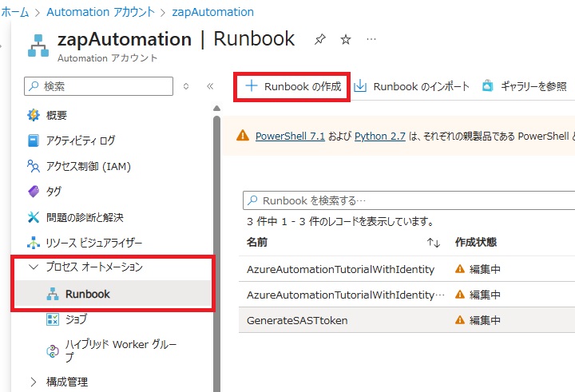Open the more options ellipsis menu
Image resolution: width=575 pixels, height=392 pixels.
tap(371, 39)
